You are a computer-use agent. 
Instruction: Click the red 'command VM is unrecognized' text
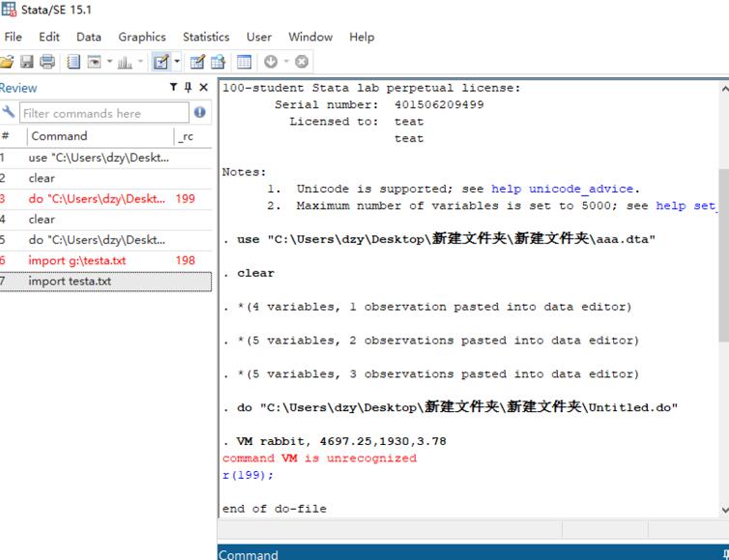pos(319,458)
